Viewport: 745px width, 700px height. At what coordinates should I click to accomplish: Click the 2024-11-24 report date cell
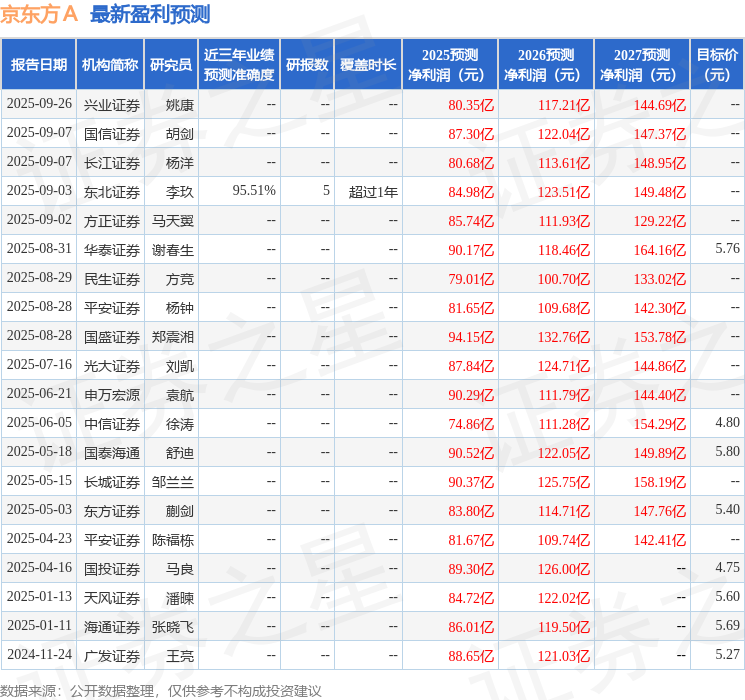point(39,654)
